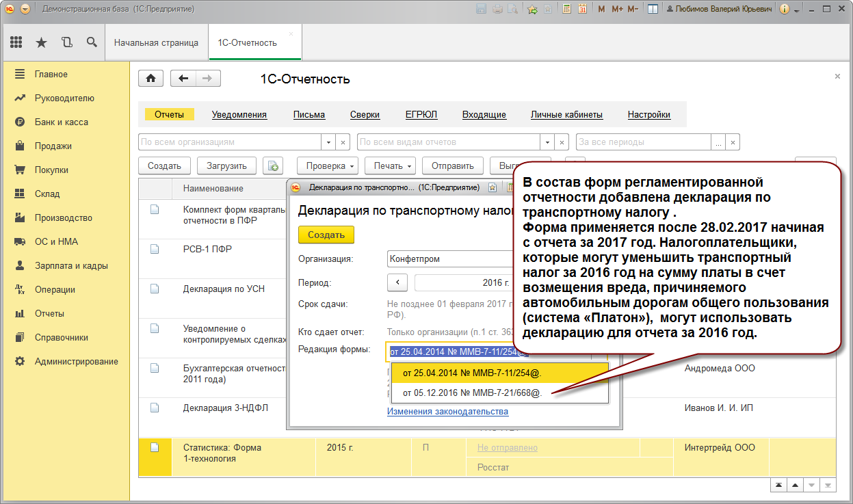Open the Печать dropdown button

click(390, 165)
